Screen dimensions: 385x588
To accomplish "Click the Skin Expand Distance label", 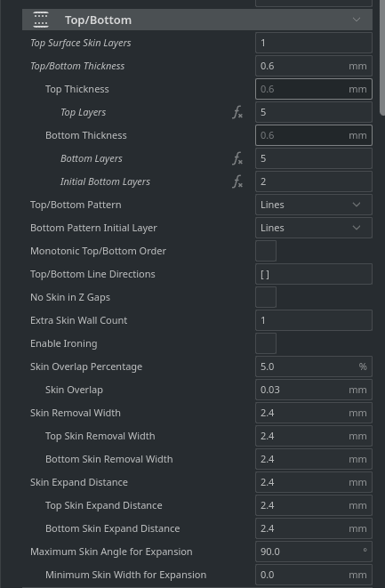I will (79, 482).
